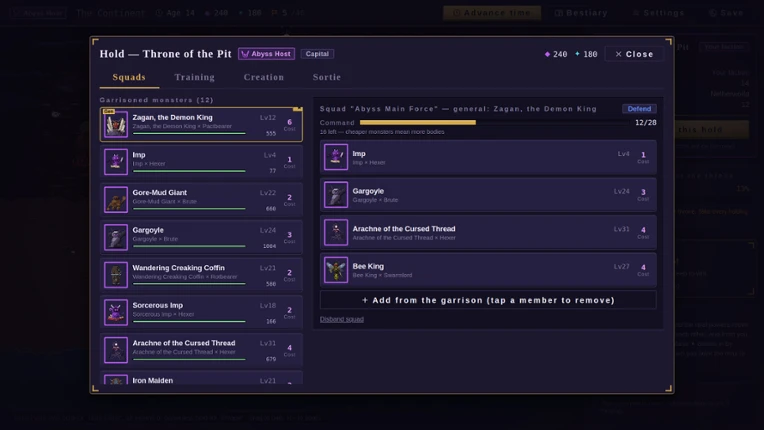Click Zagan the Demon King portrait icon
The image size is (764, 430).
(116, 124)
